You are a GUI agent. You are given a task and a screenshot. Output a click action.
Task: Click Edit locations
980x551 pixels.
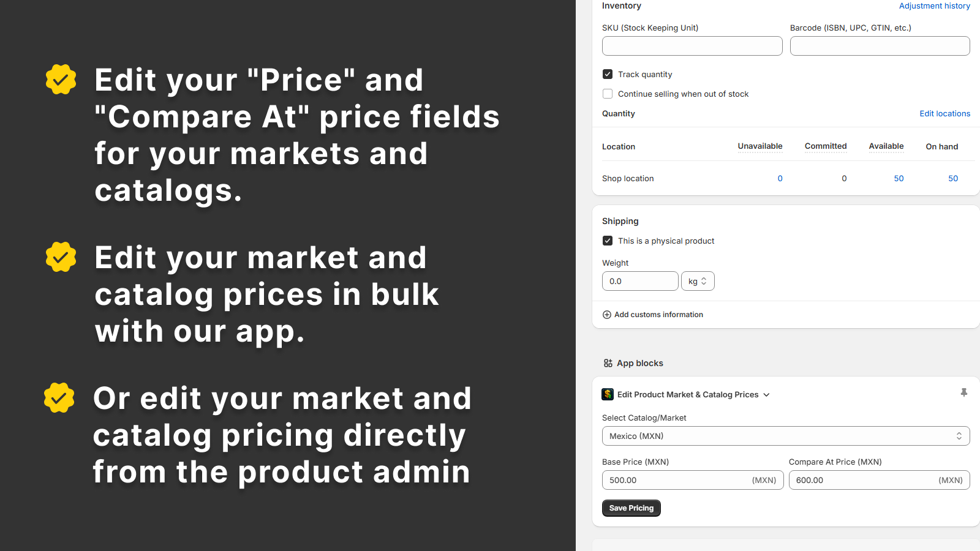(x=944, y=113)
